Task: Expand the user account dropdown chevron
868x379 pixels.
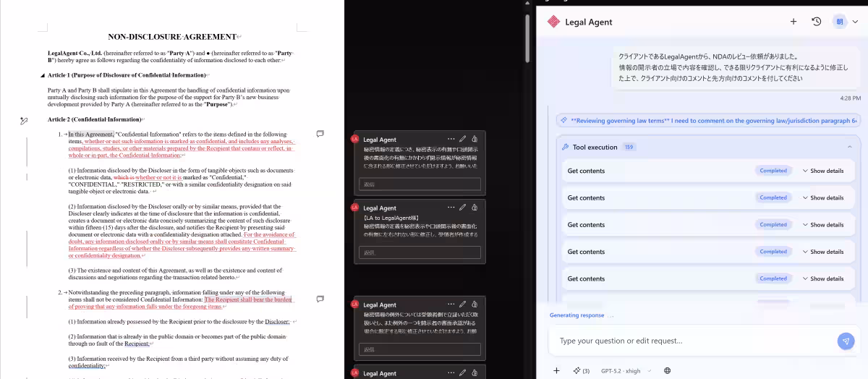Action: click(855, 22)
